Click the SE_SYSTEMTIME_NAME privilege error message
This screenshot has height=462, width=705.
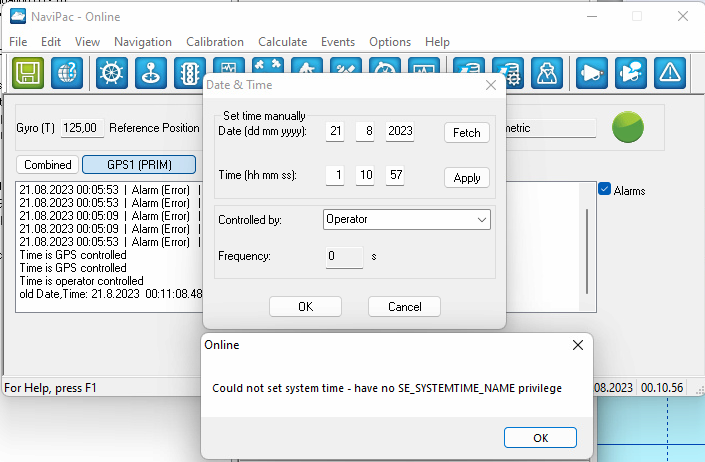click(387, 388)
